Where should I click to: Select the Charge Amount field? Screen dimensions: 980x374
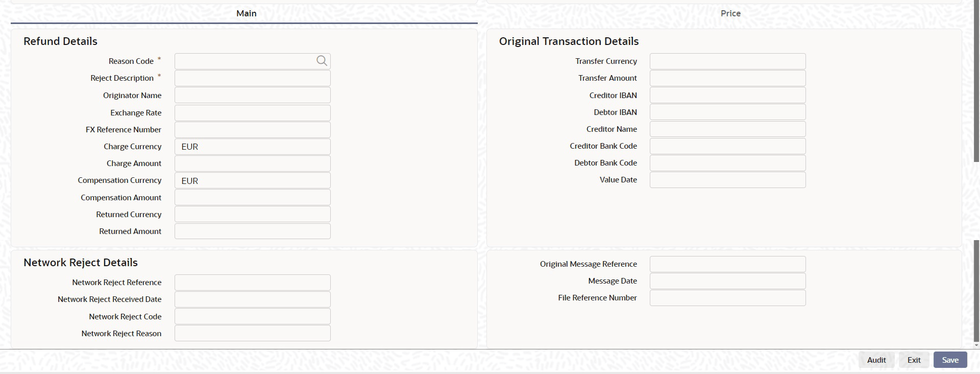tap(253, 163)
